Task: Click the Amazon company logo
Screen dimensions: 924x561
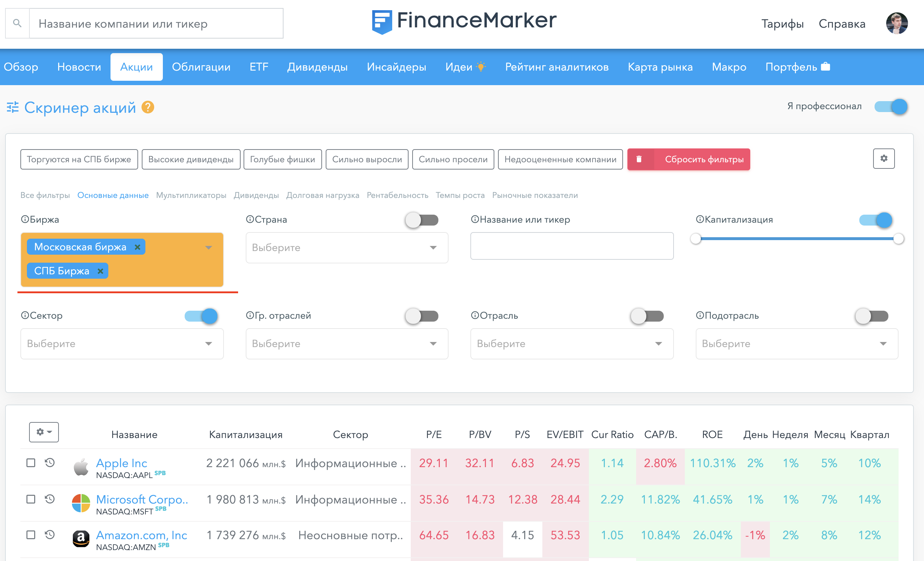Action: click(x=81, y=539)
